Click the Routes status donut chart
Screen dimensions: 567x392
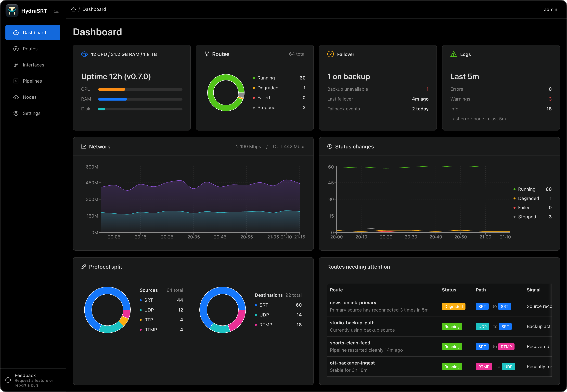[226, 93]
